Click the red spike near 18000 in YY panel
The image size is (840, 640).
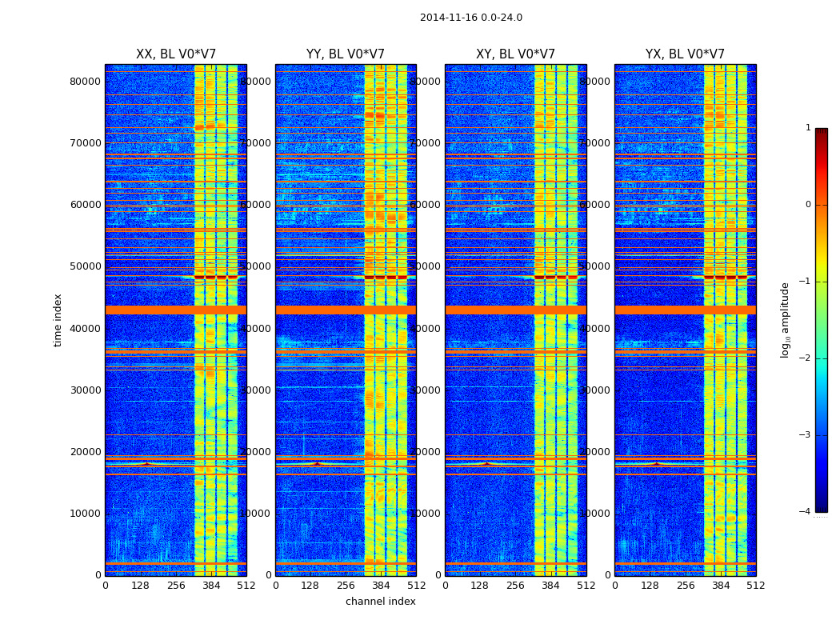[317, 463]
